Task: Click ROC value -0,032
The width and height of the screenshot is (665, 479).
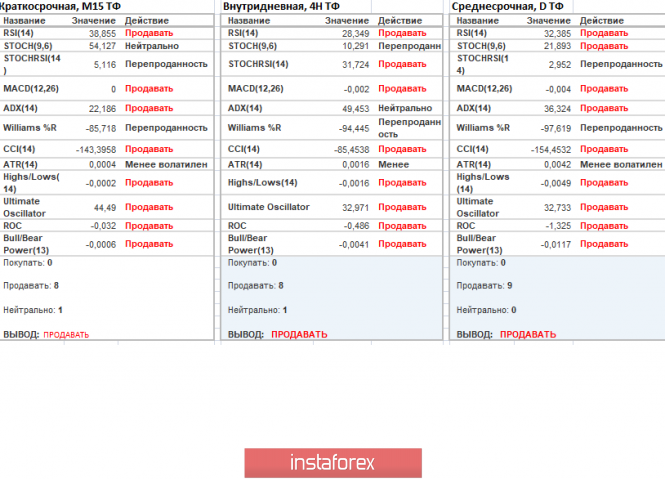Action: click(103, 226)
